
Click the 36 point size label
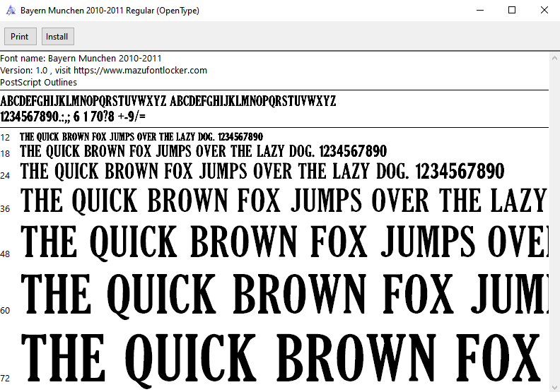click(6, 209)
